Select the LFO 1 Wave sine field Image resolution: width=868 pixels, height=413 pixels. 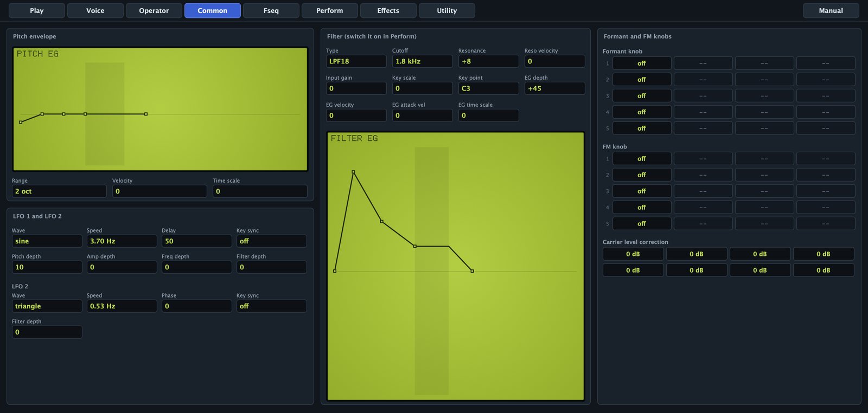(x=47, y=241)
